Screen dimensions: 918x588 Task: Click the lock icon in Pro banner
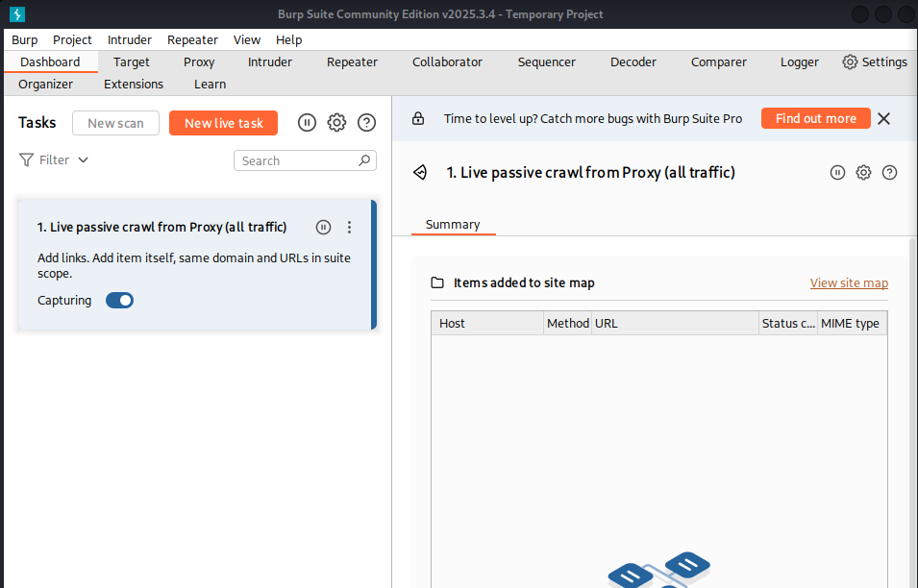point(418,119)
